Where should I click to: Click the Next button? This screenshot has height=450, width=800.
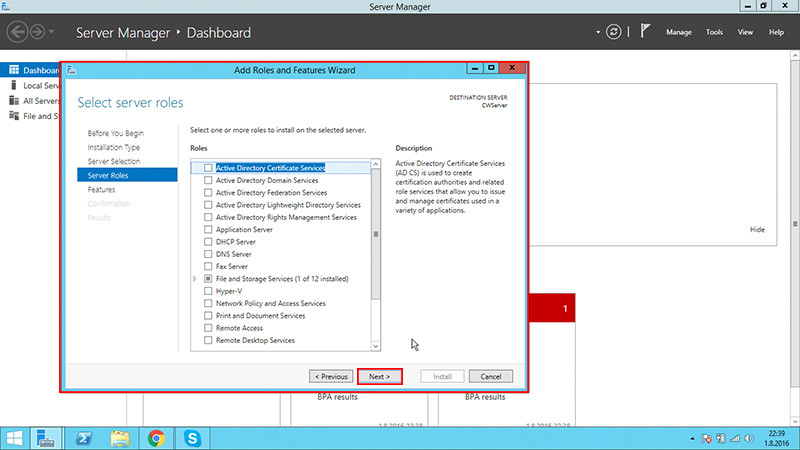[x=379, y=377]
